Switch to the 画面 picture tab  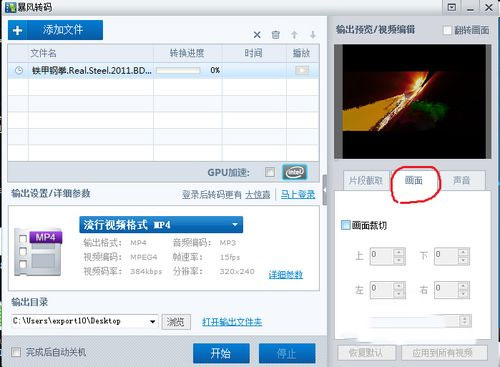click(x=414, y=180)
